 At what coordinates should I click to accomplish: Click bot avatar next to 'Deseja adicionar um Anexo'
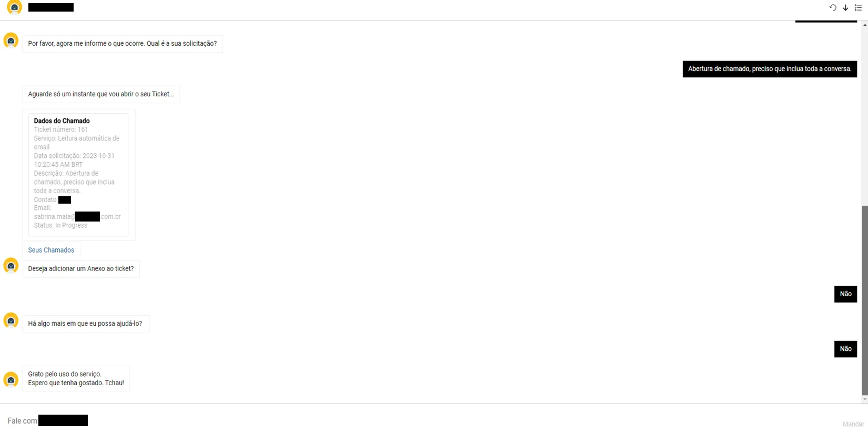[x=11, y=266]
